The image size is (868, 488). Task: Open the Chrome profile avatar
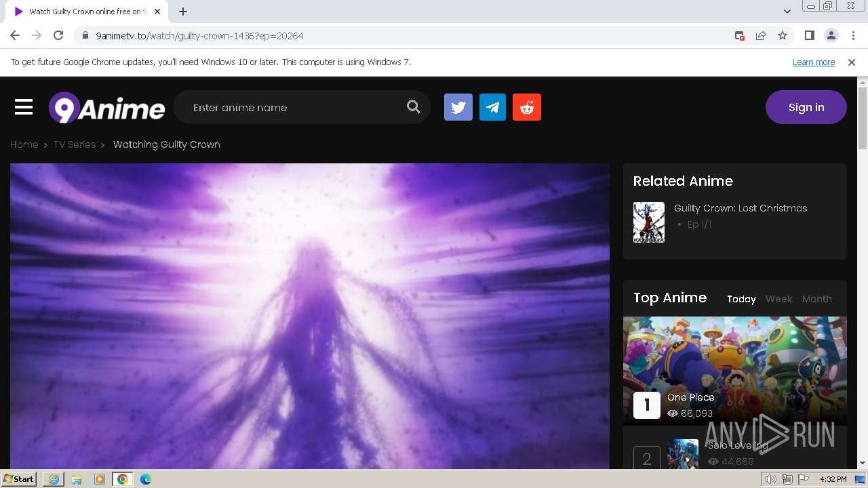tap(831, 36)
